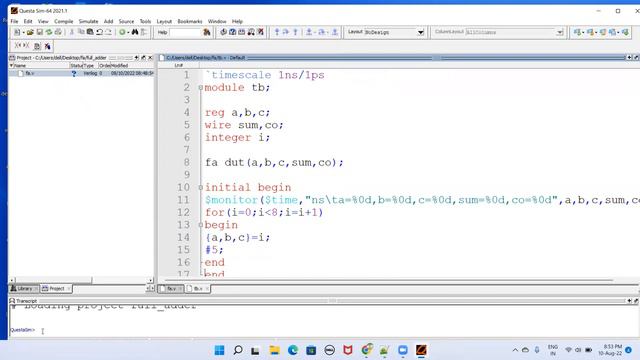This screenshot has width=640, height=360.
Task: Click the double-arrow XX icon in second toolbar row
Action: [22, 46]
